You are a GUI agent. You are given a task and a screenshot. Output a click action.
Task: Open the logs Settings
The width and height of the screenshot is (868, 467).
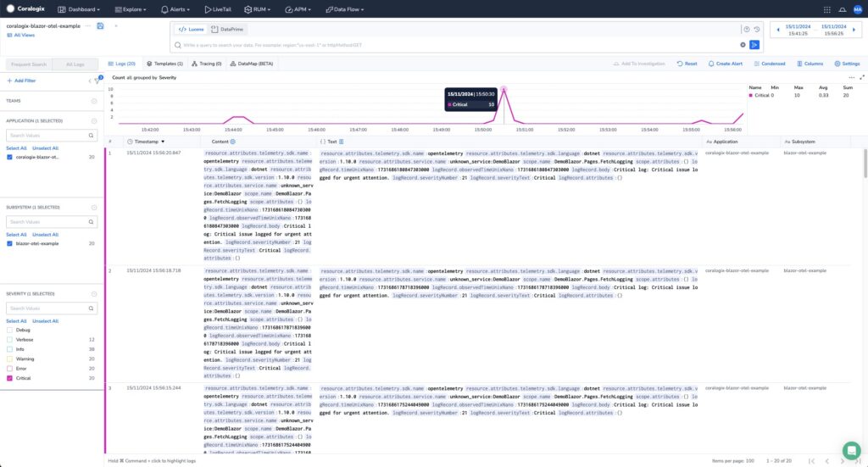(x=847, y=64)
